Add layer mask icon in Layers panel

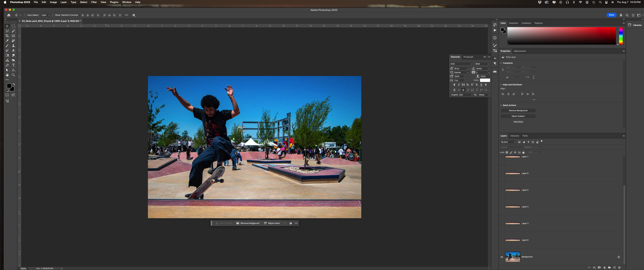point(599,268)
